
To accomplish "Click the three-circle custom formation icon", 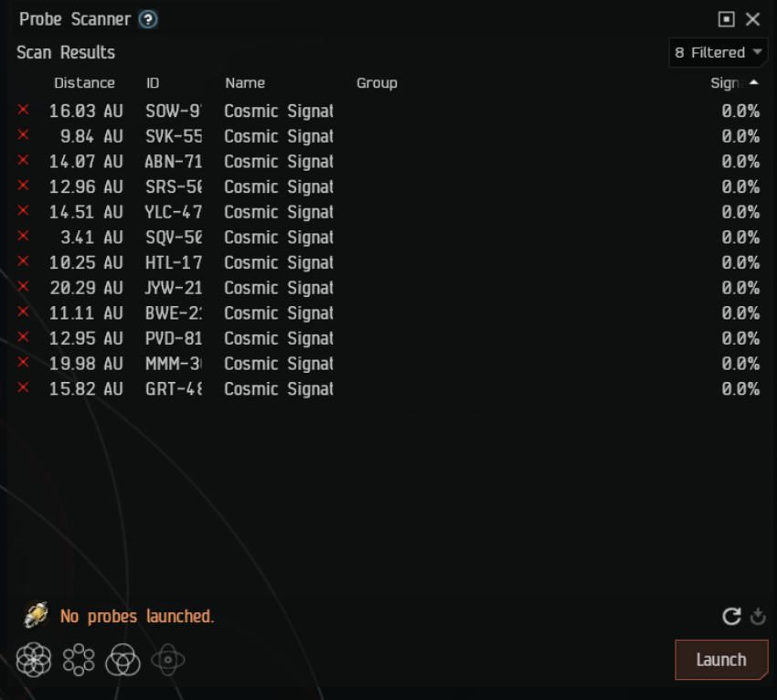I will [122, 660].
